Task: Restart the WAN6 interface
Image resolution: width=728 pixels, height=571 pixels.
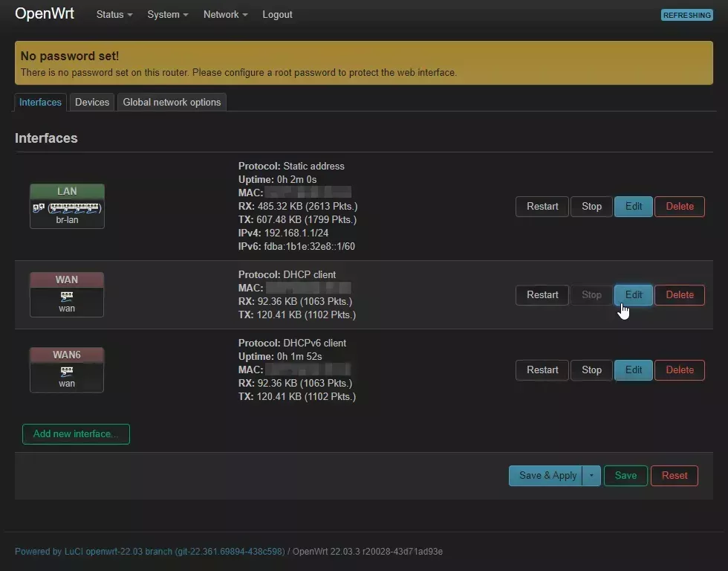Action: coord(542,370)
